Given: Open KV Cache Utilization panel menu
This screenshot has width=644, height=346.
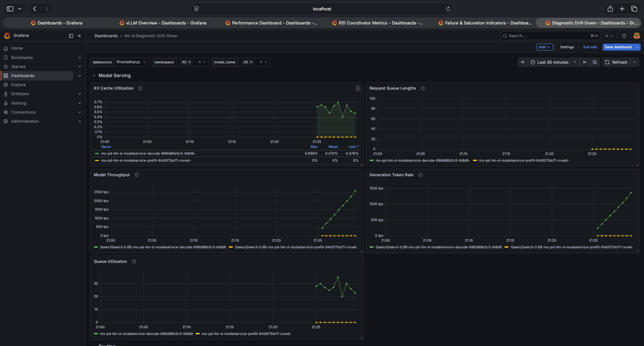Looking at the screenshot, I should (358, 88).
